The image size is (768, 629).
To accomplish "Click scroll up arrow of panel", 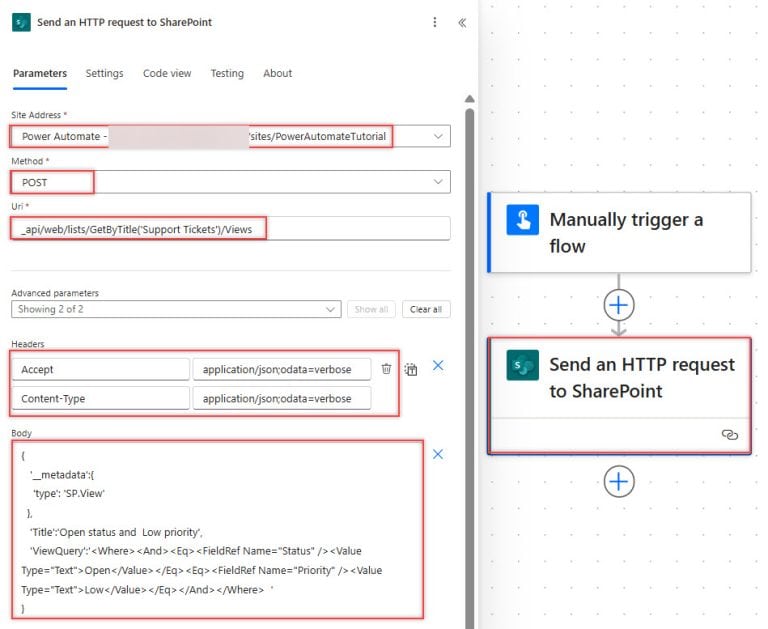I will (469, 99).
